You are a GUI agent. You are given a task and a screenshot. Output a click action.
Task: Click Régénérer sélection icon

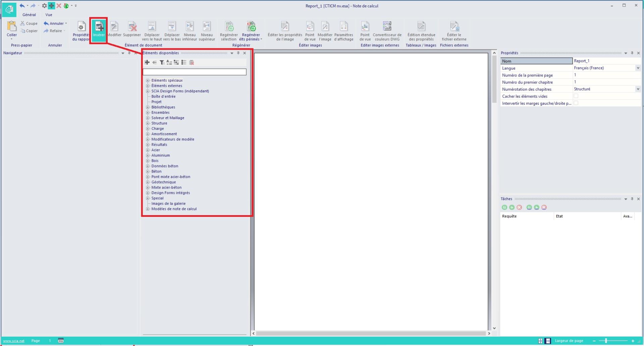click(x=229, y=27)
